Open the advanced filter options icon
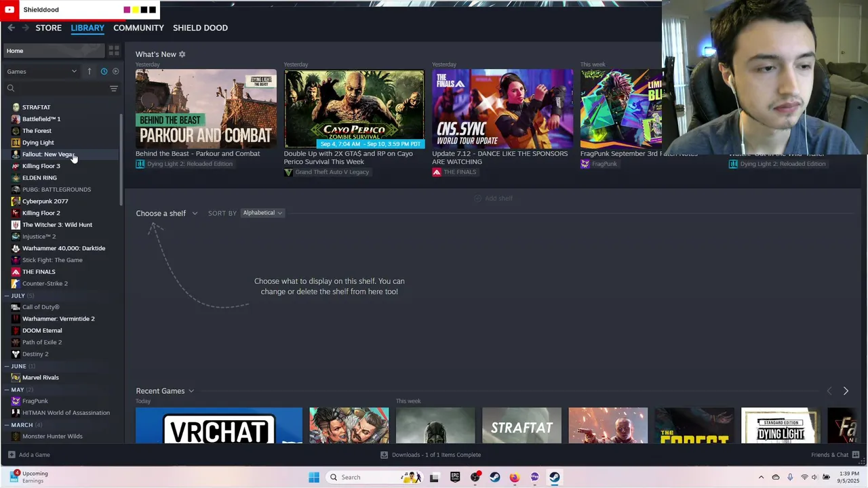Image resolution: width=868 pixels, height=488 pixels. tap(114, 88)
